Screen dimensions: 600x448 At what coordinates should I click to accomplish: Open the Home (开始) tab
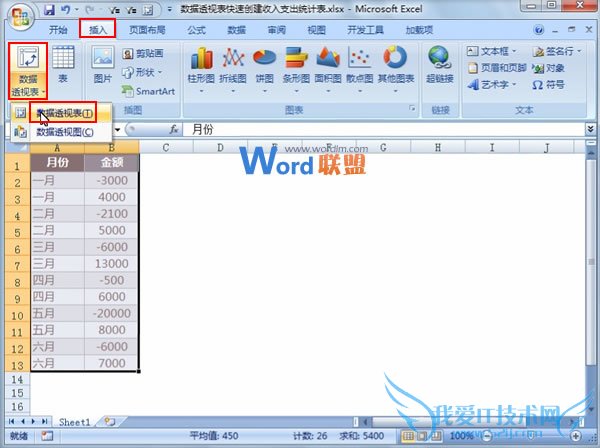[58, 30]
